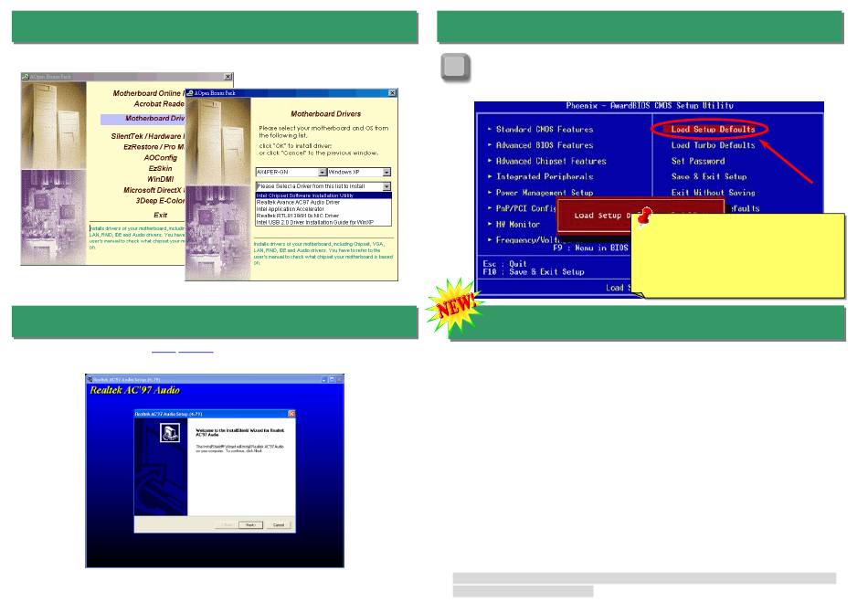
Task: Select highlighted Motherboard Drivers menu item
Action: pyautogui.click(x=143, y=119)
